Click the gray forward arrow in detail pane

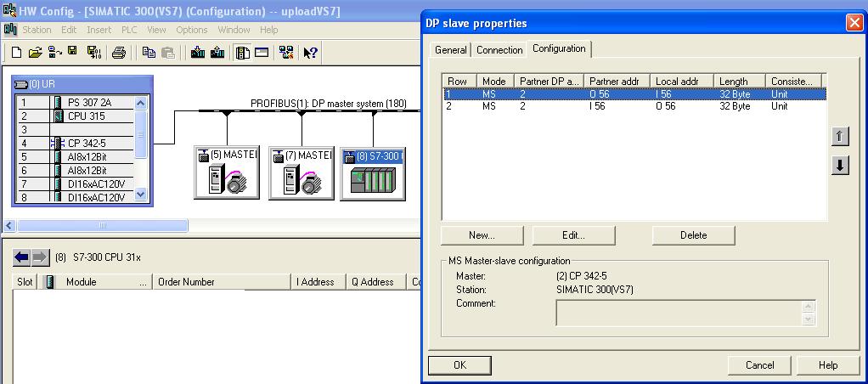(x=40, y=257)
